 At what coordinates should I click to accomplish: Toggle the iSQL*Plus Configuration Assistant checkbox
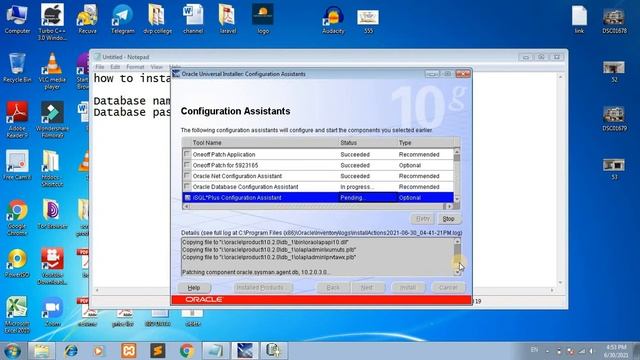pos(187,198)
